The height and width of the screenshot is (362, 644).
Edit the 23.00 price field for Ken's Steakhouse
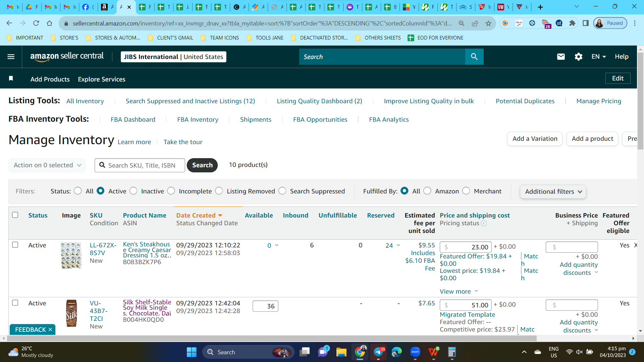point(466,247)
